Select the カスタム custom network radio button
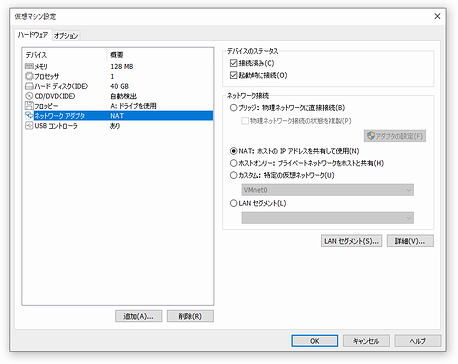The height and width of the screenshot is (364, 458). [233, 175]
